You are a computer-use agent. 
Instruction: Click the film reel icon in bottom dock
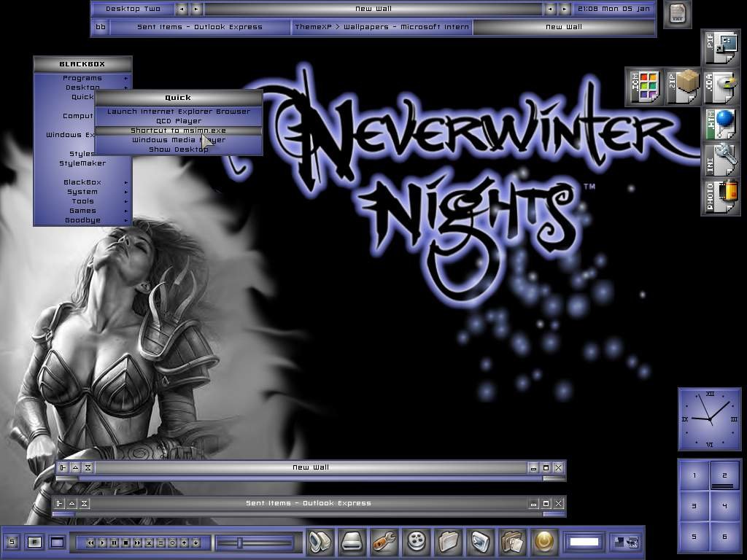pyautogui.click(x=417, y=542)
